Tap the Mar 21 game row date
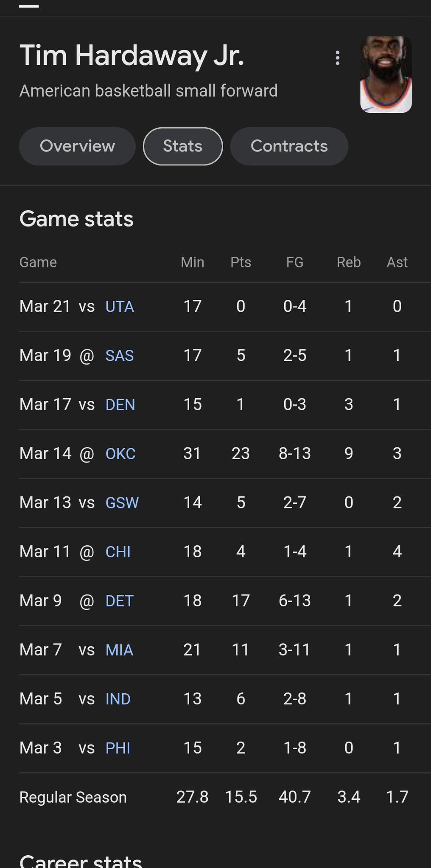 click(45, 307)
